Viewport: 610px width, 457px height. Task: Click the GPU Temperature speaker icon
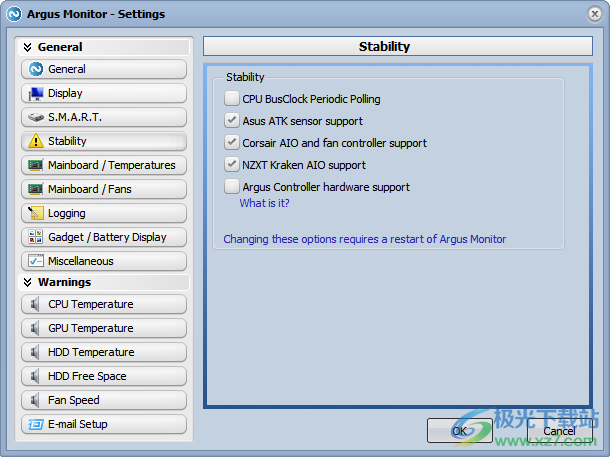(35, 328)
